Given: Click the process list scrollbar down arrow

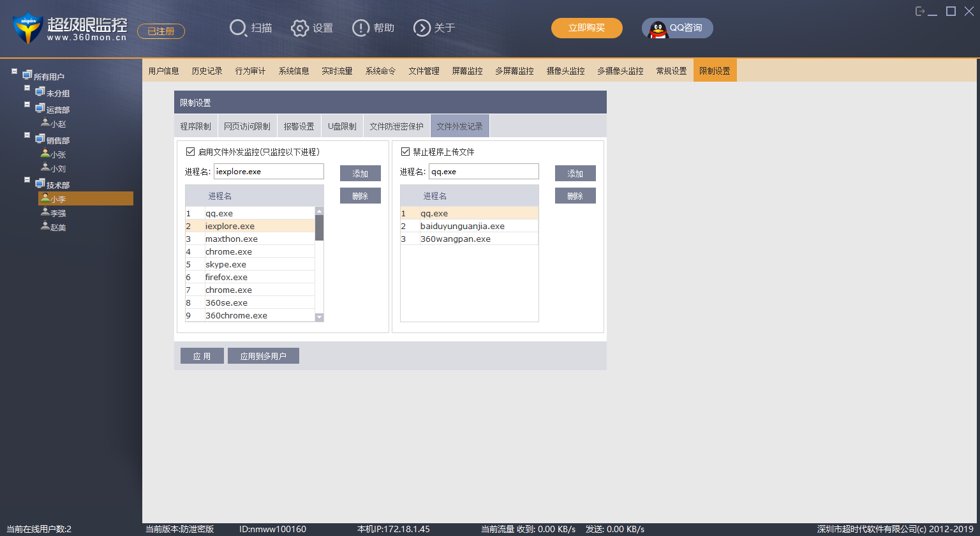Looking at the screenshot, I should (x=320, y=317).
